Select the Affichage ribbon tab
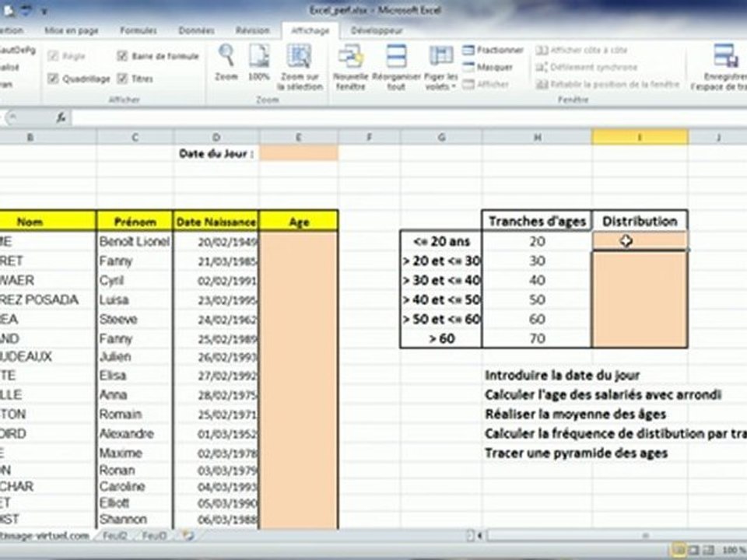 pos(310,30)
